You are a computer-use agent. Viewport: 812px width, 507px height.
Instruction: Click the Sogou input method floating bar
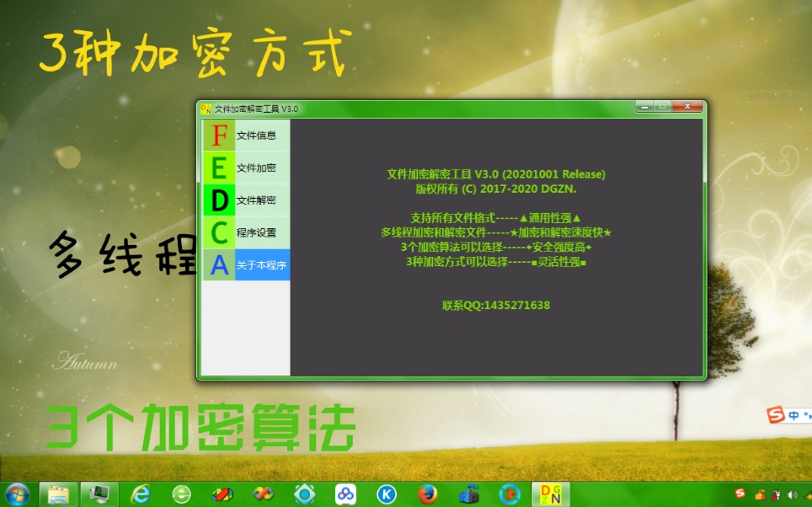788,415
